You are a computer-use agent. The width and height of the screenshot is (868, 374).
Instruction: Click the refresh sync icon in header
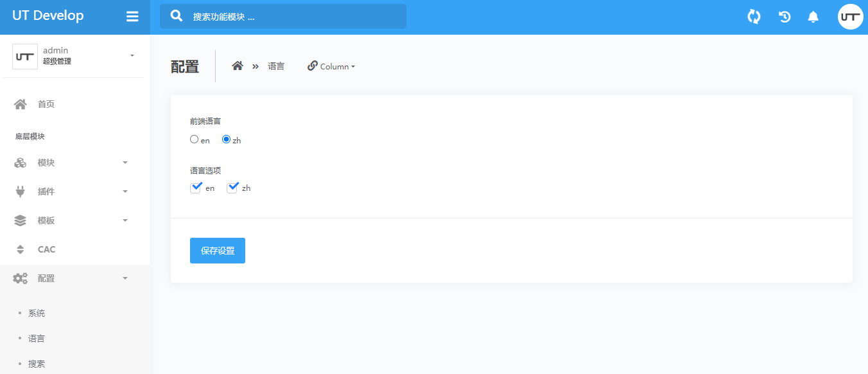pyautogui.click(x=754, y=17)
